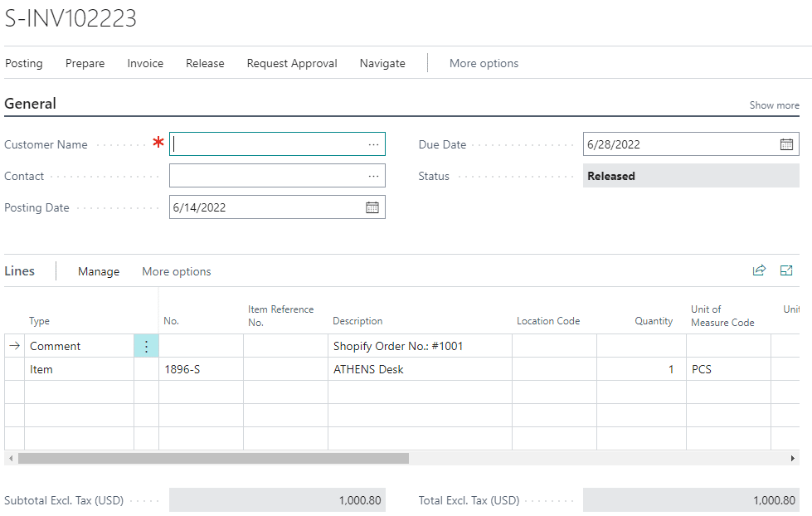The image size is (812, 516).
Task: Click the Item Reference No. column header
Action: coord(280,315)
